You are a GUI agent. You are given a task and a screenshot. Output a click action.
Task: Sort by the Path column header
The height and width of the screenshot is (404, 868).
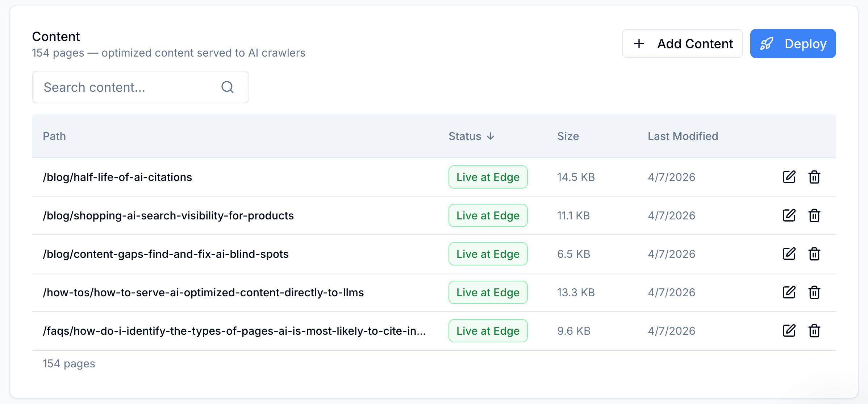[54, 136]
